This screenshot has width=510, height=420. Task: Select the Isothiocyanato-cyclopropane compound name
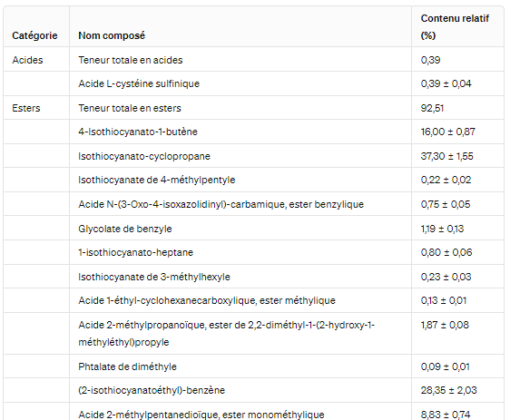pos(144,156)
